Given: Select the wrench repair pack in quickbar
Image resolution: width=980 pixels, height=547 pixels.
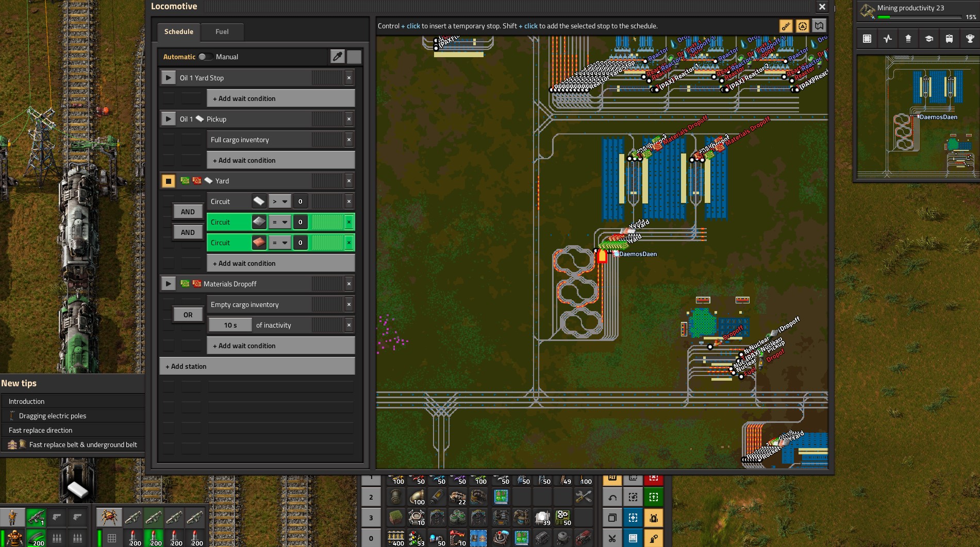Looking at the screenshot, I should 584,497.
